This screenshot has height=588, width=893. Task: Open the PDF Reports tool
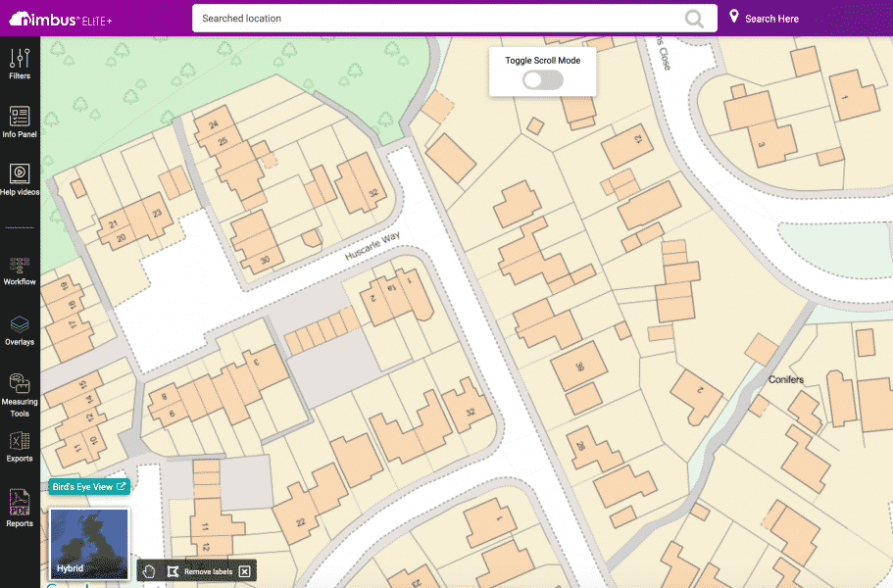(x=20, y=510)
